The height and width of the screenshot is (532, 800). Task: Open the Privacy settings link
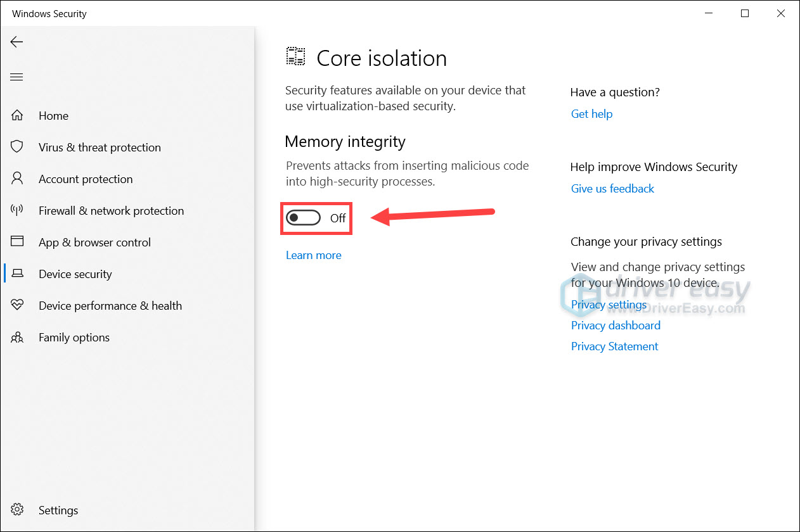coord(609,305)
